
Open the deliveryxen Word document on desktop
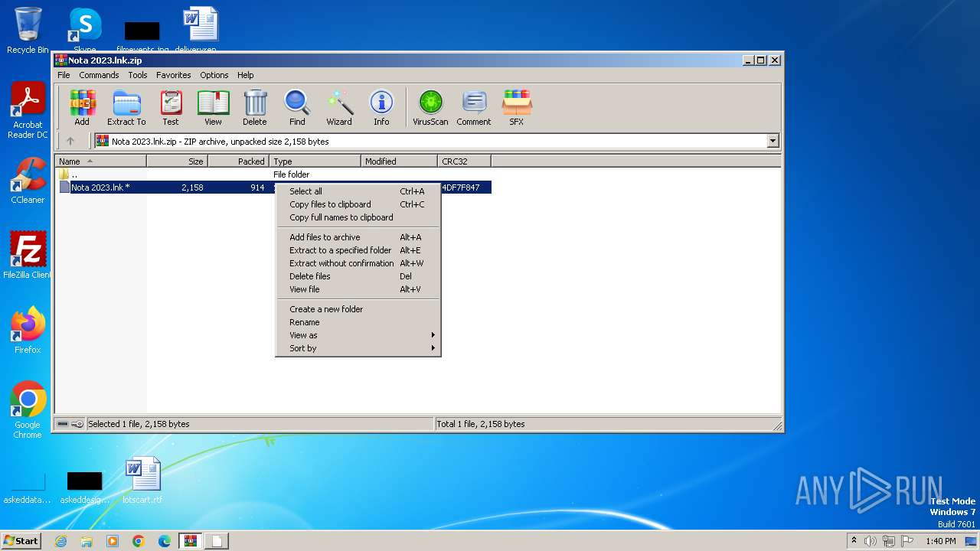click(201, 31)
